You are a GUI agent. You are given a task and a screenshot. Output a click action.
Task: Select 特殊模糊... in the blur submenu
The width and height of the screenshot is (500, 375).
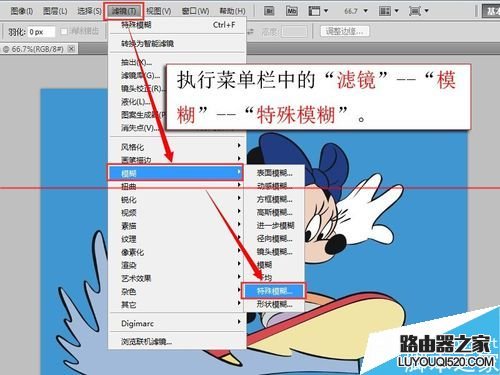pos(274,291)
